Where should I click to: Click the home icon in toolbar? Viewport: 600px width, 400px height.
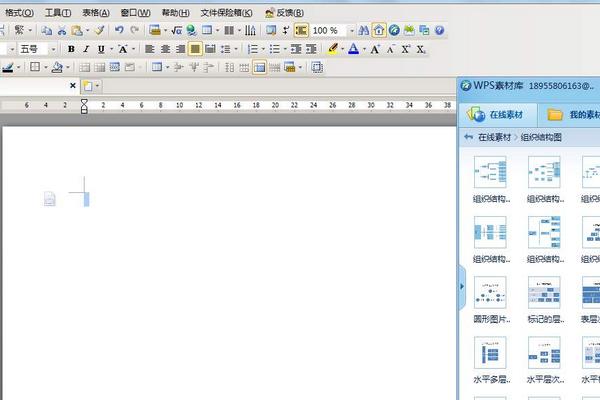pos(379,31)
